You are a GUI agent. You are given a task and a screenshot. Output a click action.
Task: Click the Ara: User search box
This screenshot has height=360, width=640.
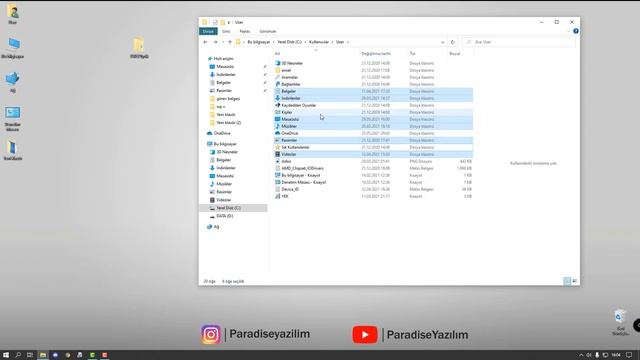[519, 42]
